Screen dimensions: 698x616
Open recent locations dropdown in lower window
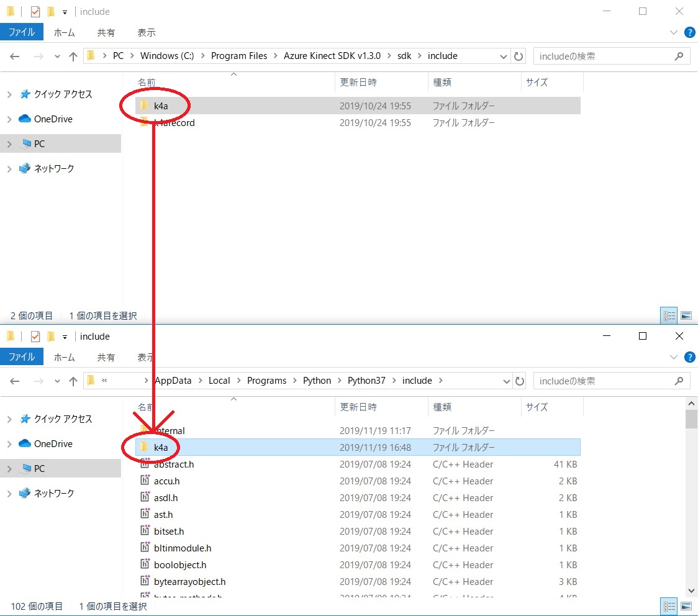(x=57, y=381)
